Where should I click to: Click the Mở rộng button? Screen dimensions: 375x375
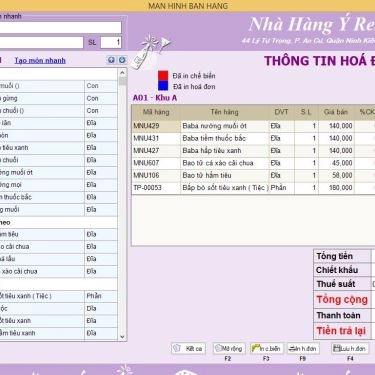[229, 349]
